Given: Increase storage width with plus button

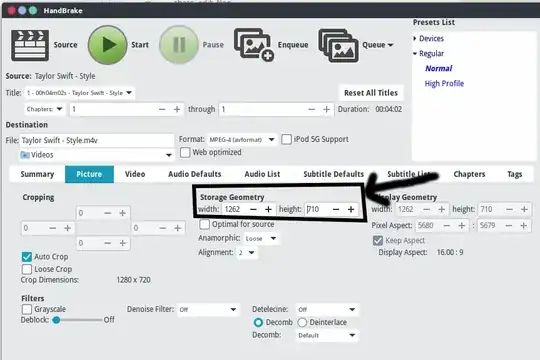Looking at the screenshot, I should 268,209.
